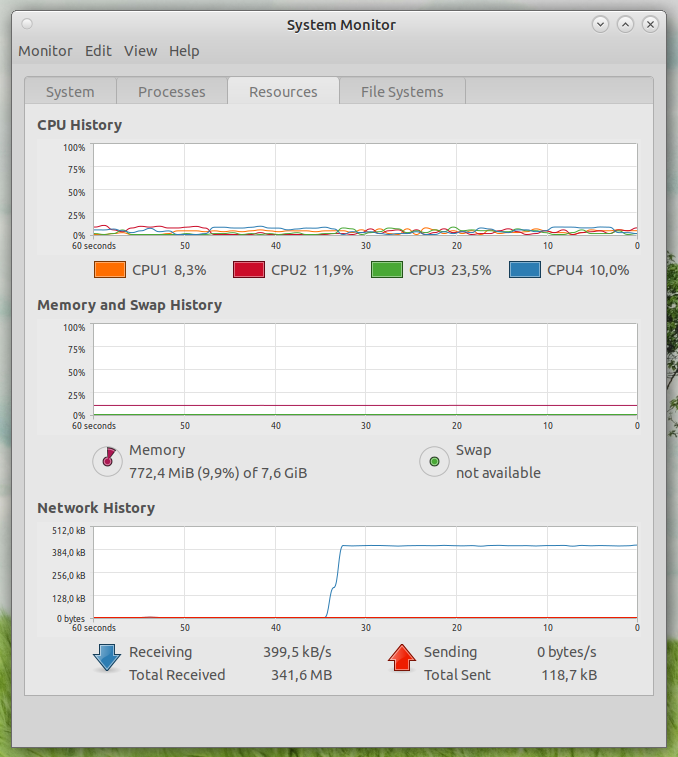Click the Swap pie color picker

[435, 462]
